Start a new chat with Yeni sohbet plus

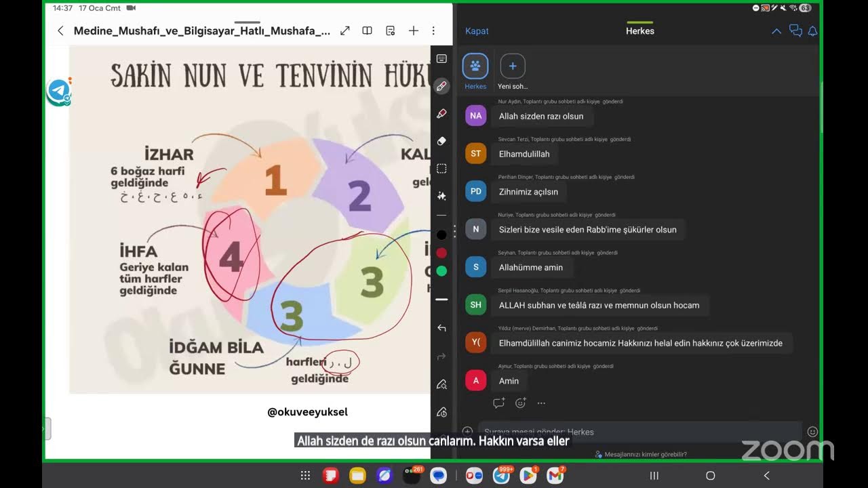[513, 66]
